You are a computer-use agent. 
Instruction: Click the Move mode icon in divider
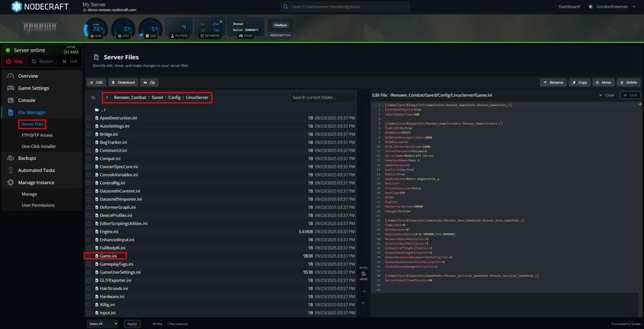click(363, 274)
